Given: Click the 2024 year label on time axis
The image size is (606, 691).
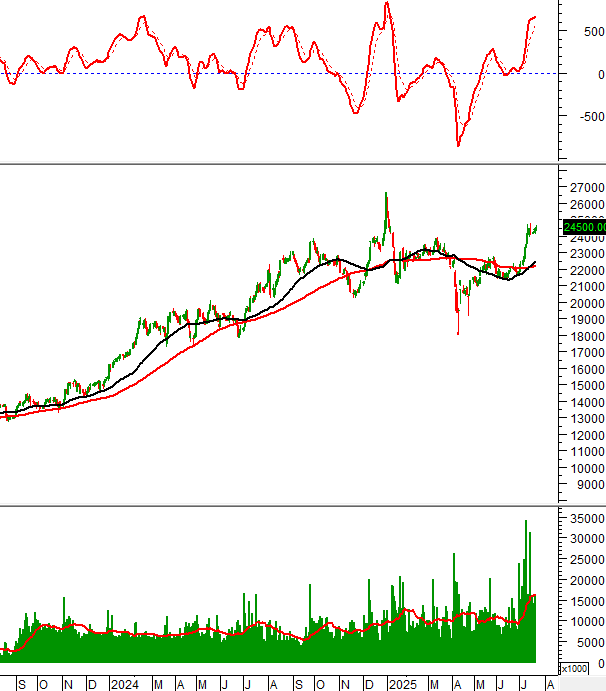Looking at the screenshot, I should click(125, 684).
